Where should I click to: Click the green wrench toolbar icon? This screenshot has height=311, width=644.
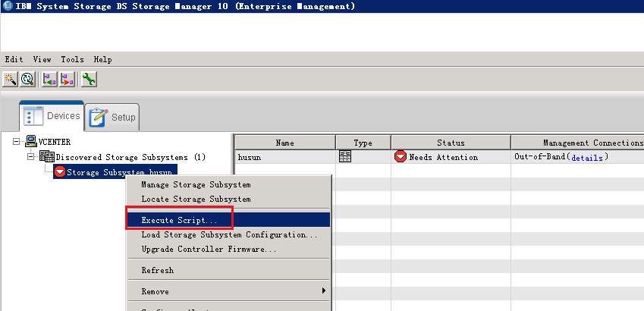tap(89, 78)
